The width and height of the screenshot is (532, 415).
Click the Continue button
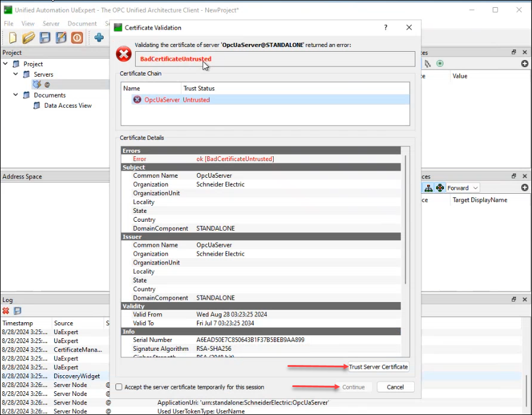pyautogui.click(x=353, y=387)
